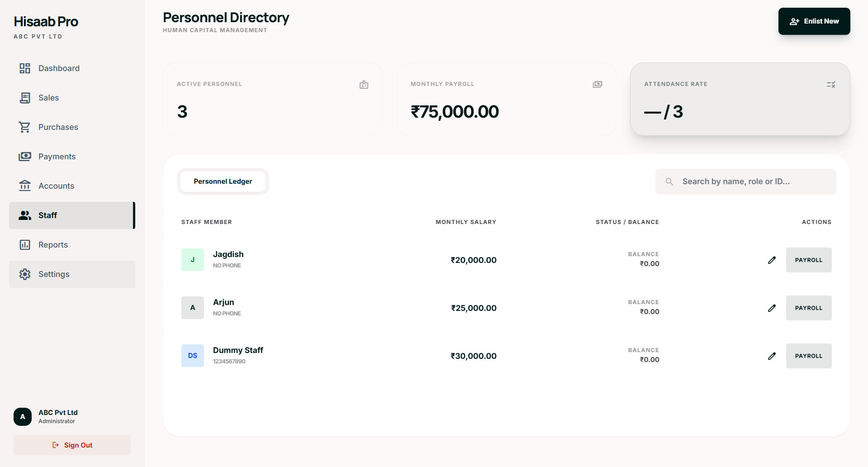The image size is (868, 467).
Task: Go to the Sales section
Action: coord(72,98)
